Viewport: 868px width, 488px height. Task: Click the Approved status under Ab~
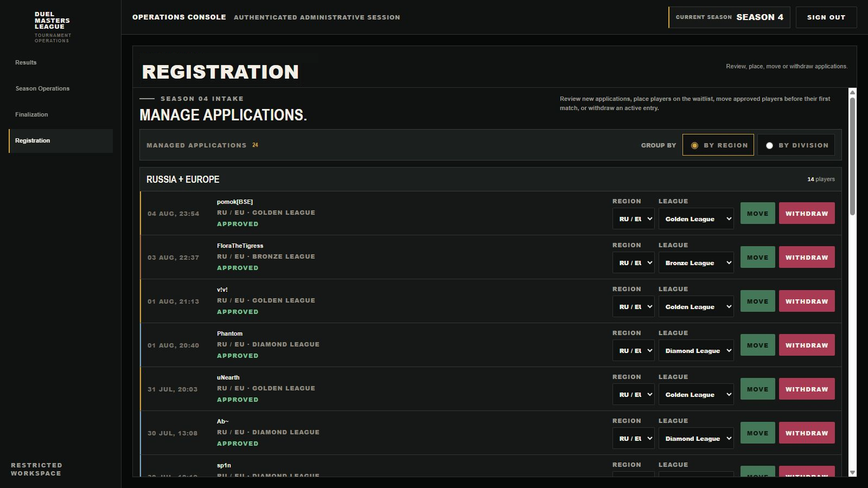pyautogui.click(x=238, y=444)
